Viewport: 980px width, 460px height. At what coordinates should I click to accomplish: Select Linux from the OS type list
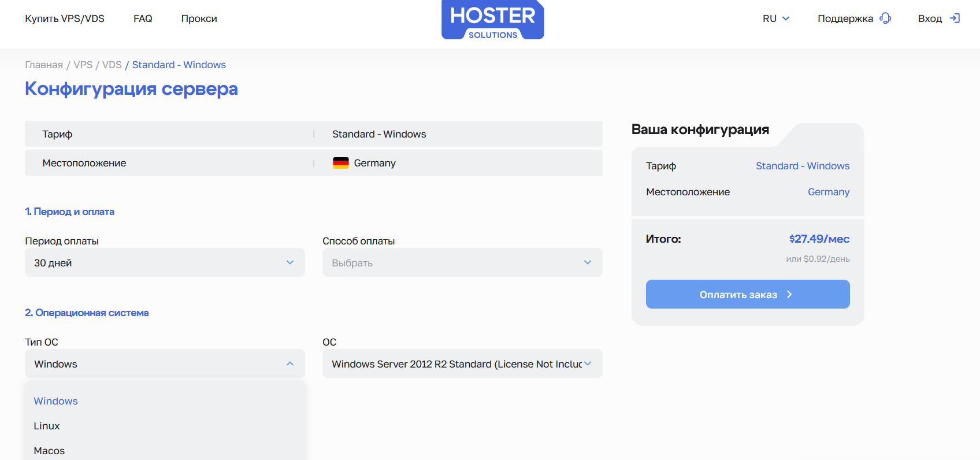[x=47, y=426]
